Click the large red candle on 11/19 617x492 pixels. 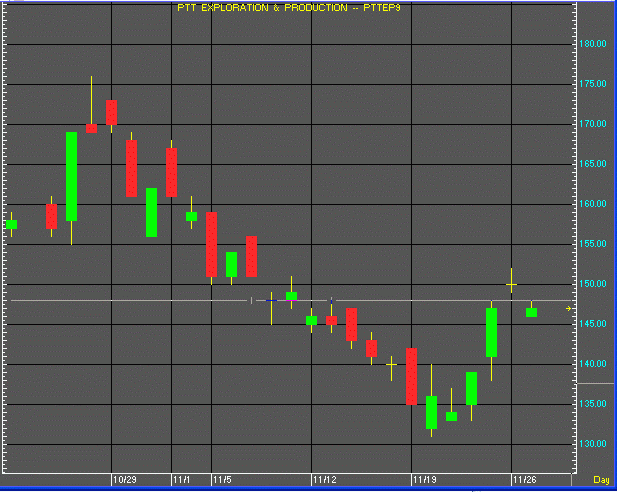click(412, 376)
